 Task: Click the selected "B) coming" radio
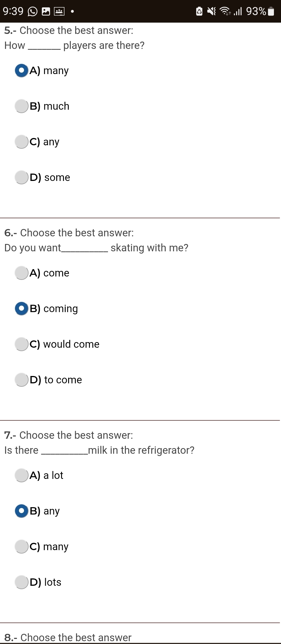(x=22, y=308)
